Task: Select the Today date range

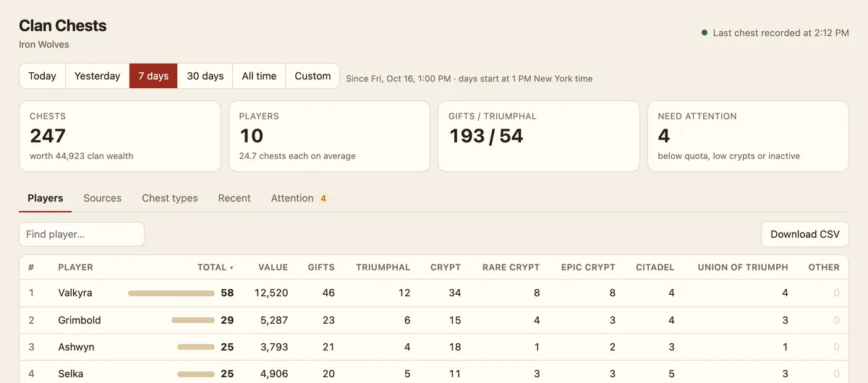Action: (42, 76)
